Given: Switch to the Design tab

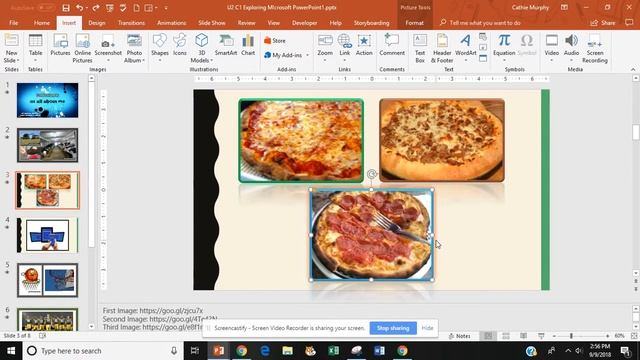Looking at the screenshot, I should pyautogui.click(x=97, y=23).
